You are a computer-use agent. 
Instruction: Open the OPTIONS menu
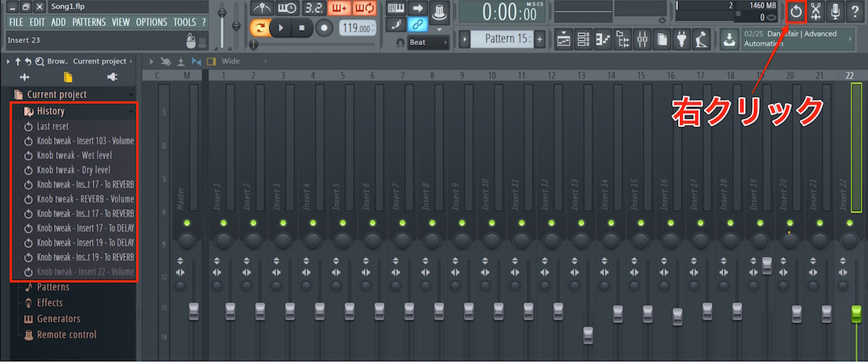coord(151,22)
